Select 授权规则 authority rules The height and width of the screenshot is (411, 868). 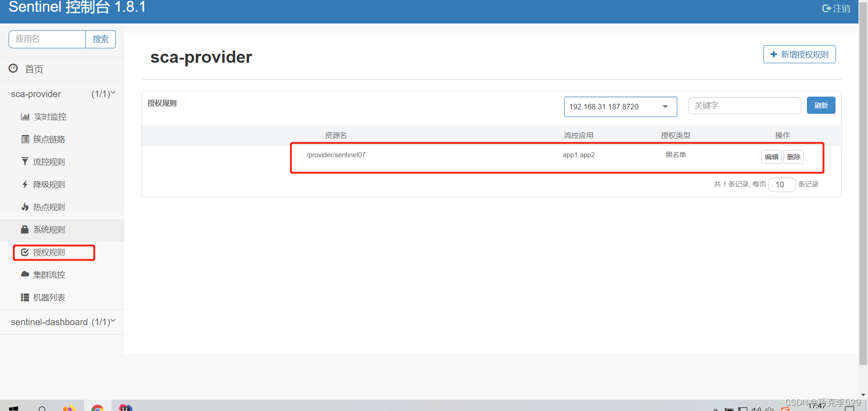pyautogui.click(x=49, y=252)
